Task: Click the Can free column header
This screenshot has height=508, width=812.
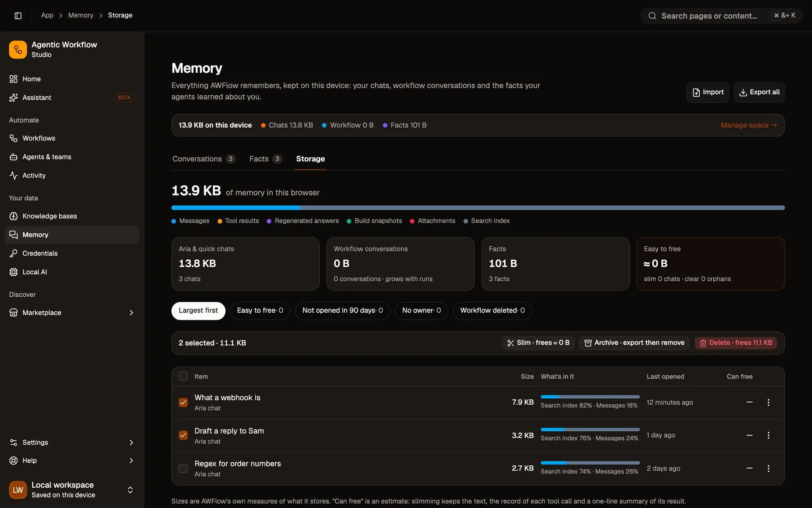Action: point(739,377)
